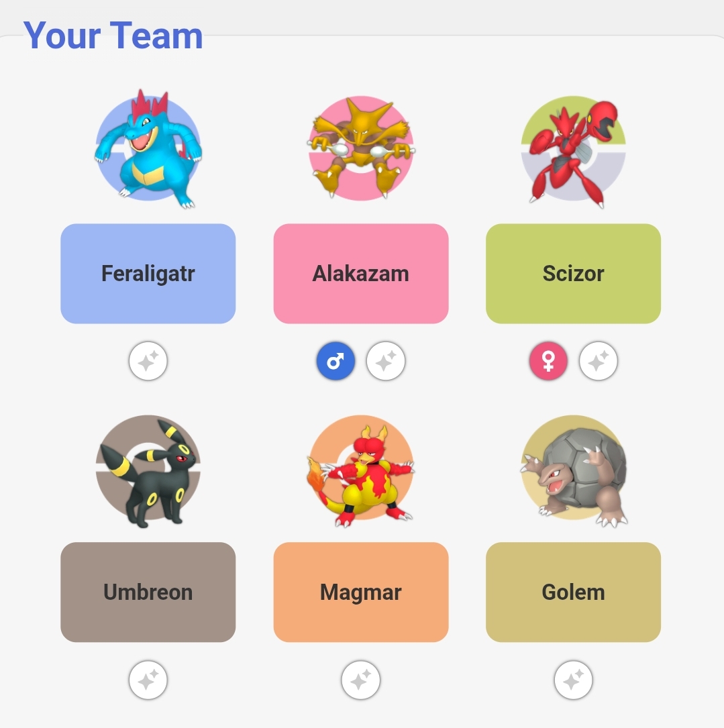
Task: Click the Golem sprite image
Action: 574,471
